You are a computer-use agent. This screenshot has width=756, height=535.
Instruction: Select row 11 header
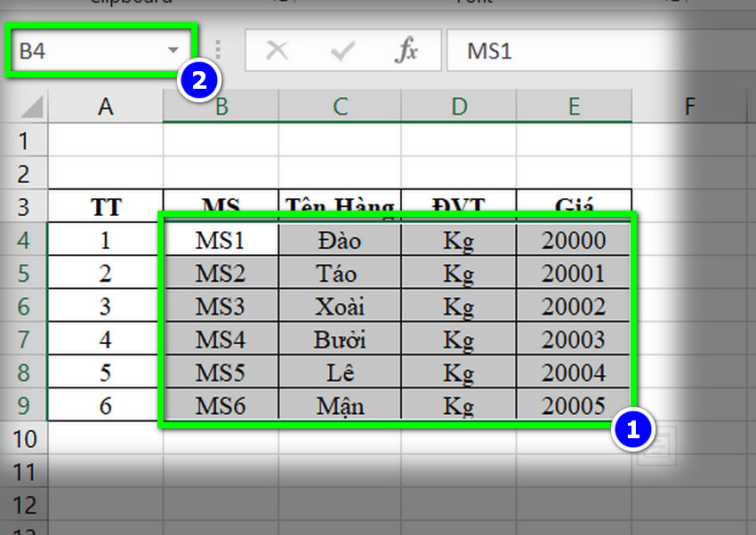(24, 471)
